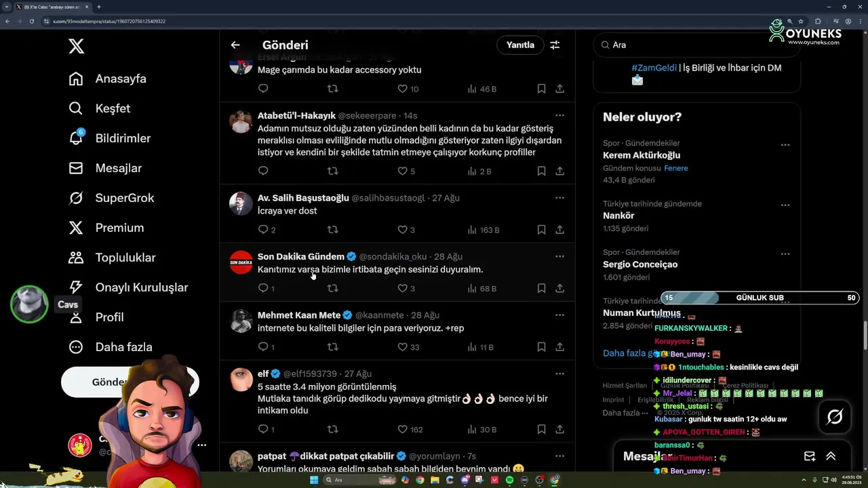Open the Fenere related topic link
Image resolution: width=868 pixels, height=488 pixels.
(x=676, y=168)
